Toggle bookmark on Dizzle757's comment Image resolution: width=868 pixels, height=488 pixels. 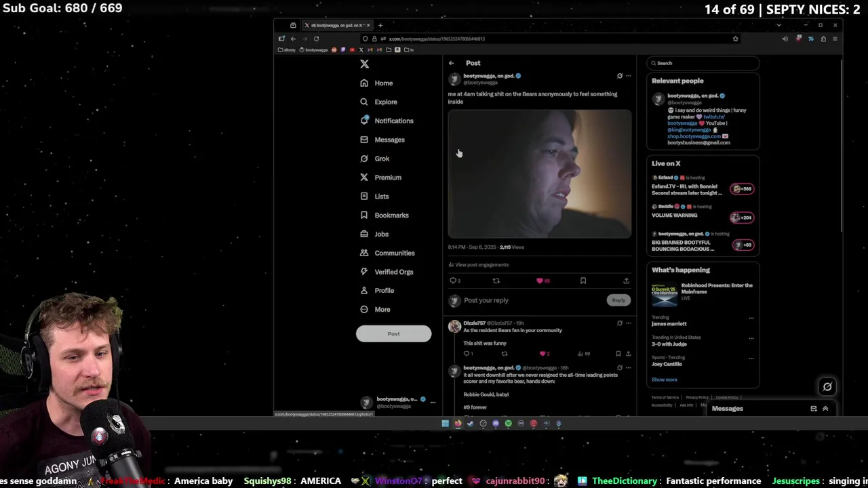[618, 354]
